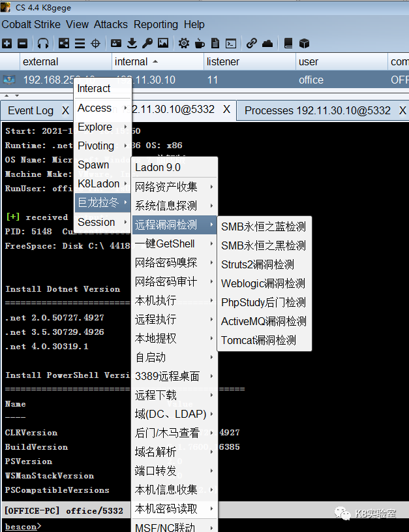This screenshot has height=532, width=409.
Task: Switch to pivot graph view icon
Action: (64, 44)
